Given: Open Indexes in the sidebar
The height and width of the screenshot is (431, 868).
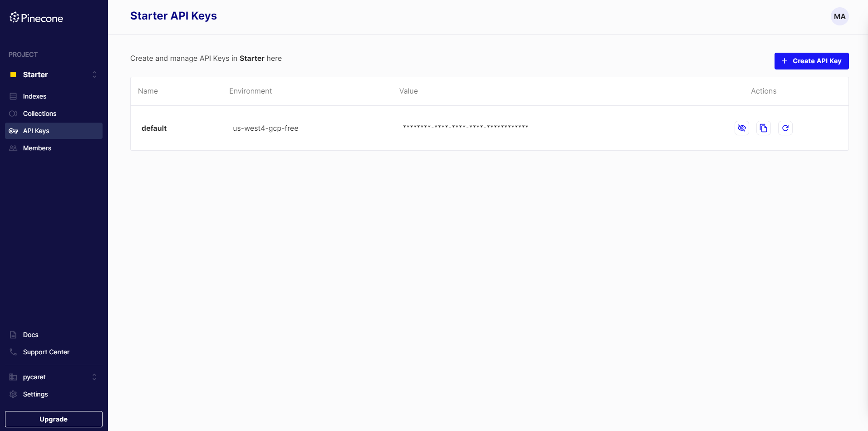Looking at the screenshot, I should point(54,96).
